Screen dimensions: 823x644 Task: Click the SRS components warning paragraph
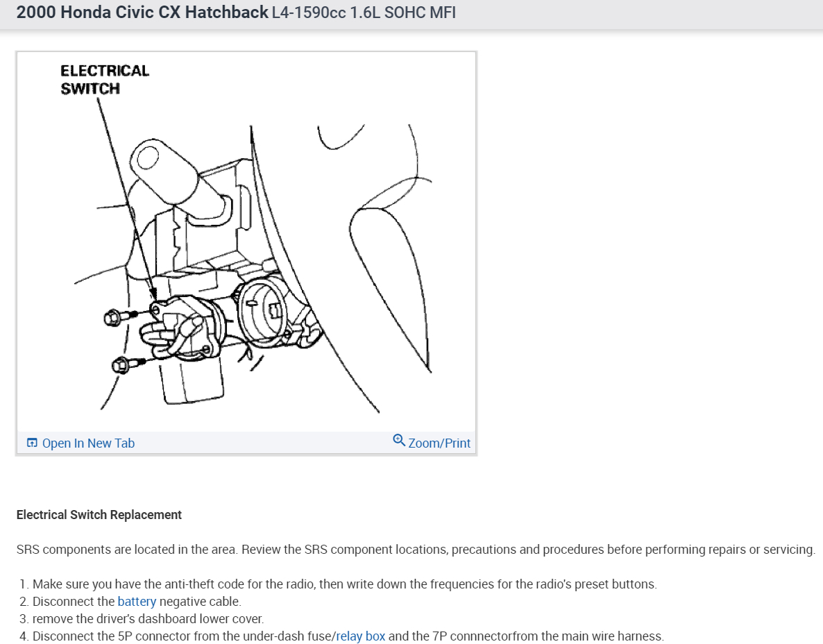coord(416,550)
